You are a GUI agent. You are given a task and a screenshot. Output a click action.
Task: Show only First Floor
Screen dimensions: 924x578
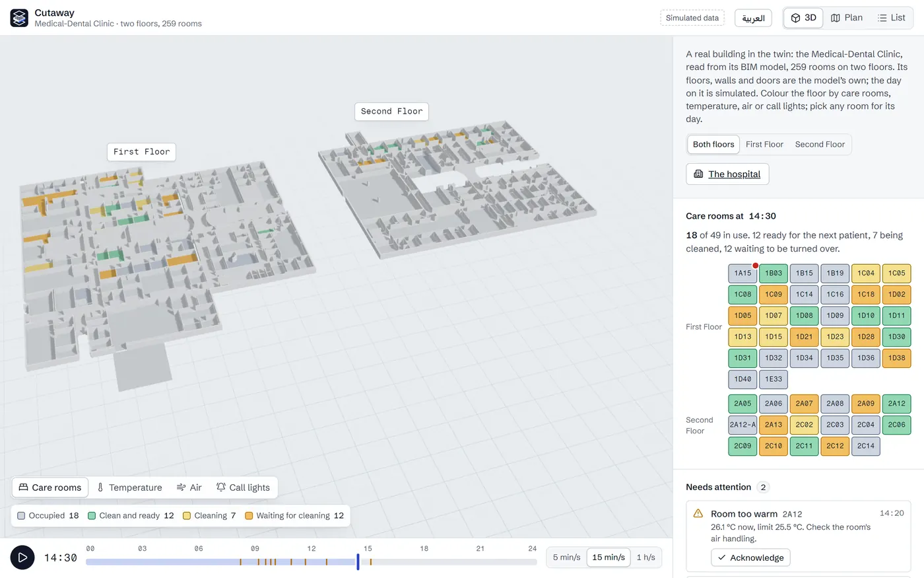(x=764, y=144)
